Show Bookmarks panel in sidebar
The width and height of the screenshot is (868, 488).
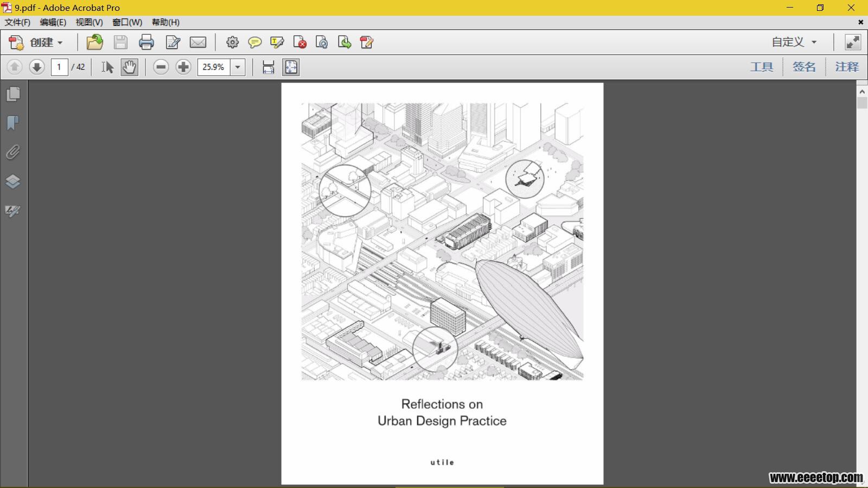(x=13, y=123)
